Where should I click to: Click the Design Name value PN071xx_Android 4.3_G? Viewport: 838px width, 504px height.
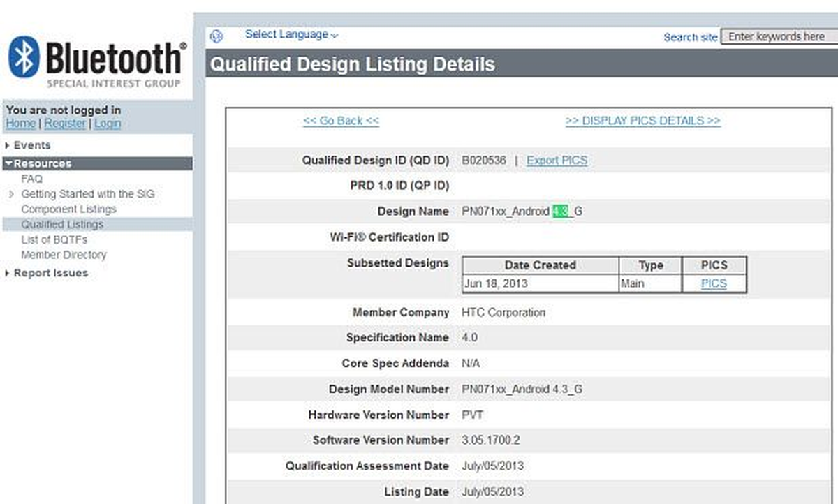[522, 211]
